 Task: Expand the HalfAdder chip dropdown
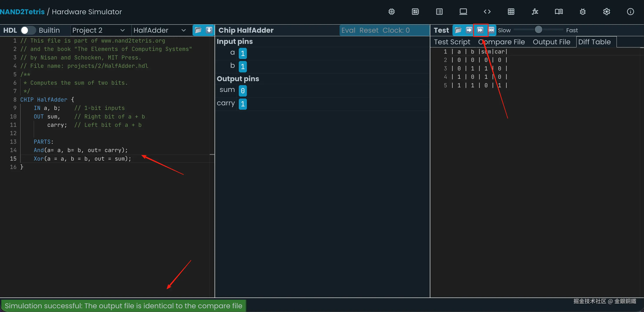coord(159,30)
